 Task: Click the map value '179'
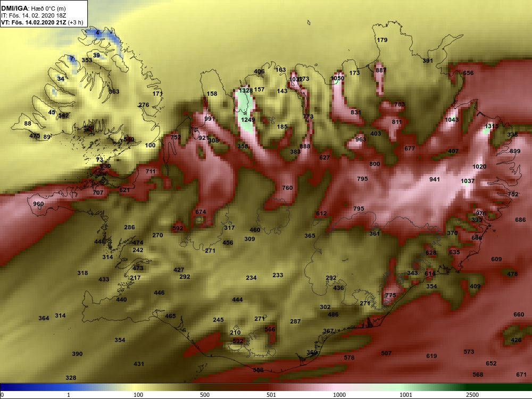pos(382,40)
